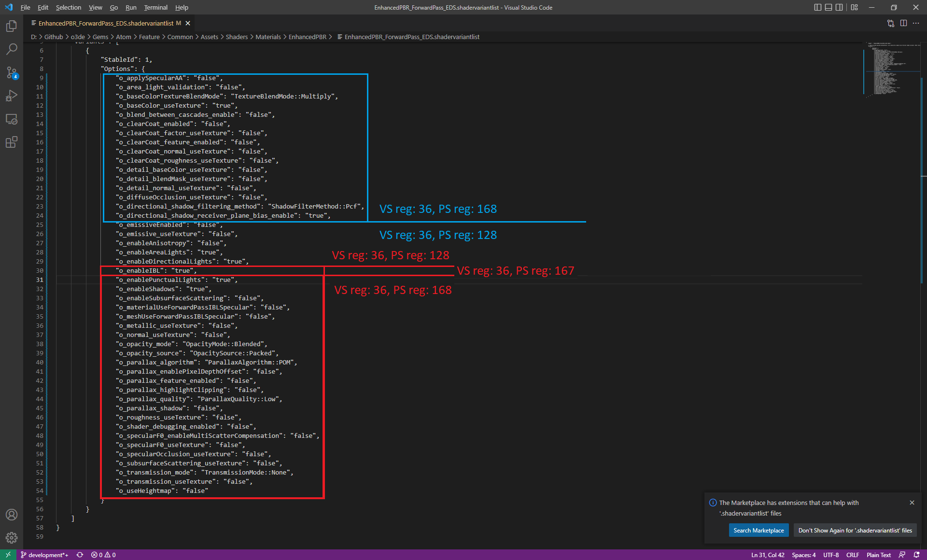Open the Run and Debug view
927x560 pixels.
tap(12, 96)
